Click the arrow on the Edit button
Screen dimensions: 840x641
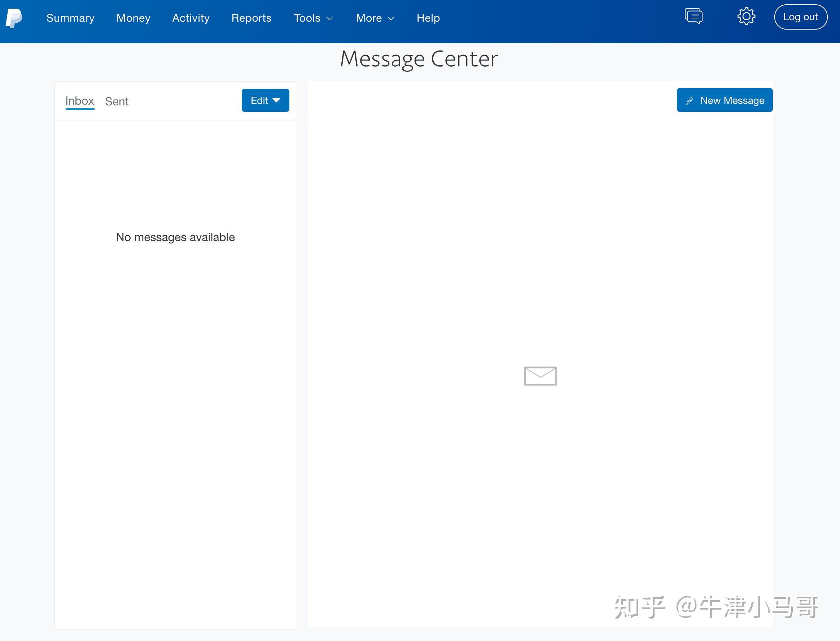click(x=276, y=100)
